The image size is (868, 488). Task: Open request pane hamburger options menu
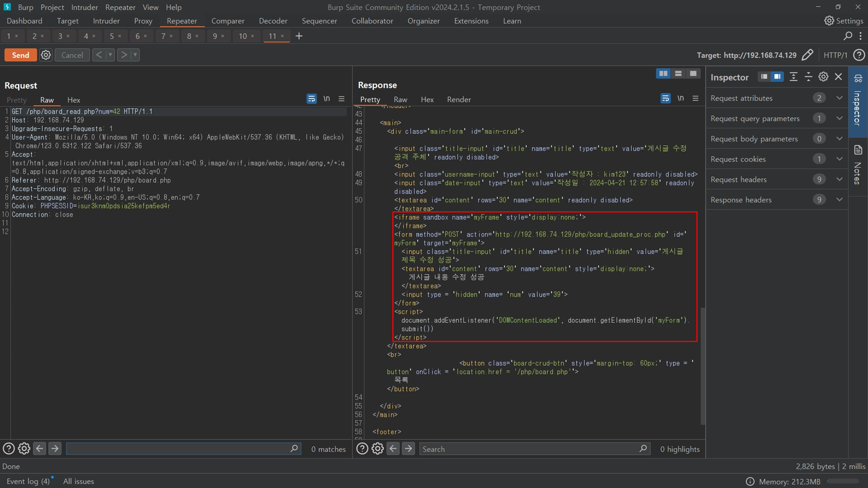click(x=341, y=99)
